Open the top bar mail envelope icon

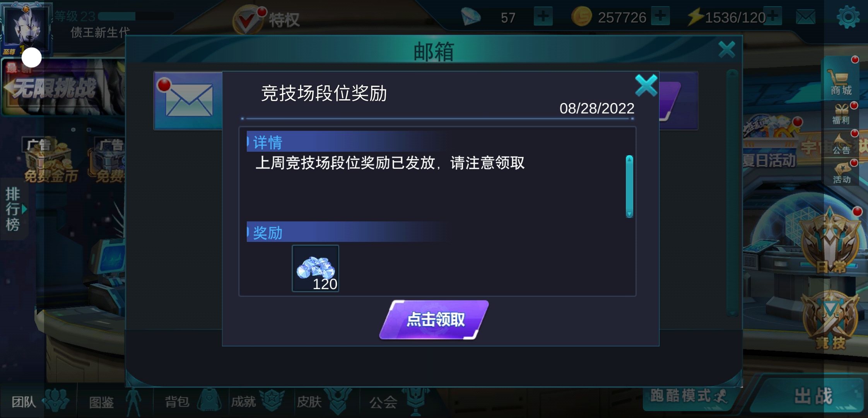click(x=806, y=17)
